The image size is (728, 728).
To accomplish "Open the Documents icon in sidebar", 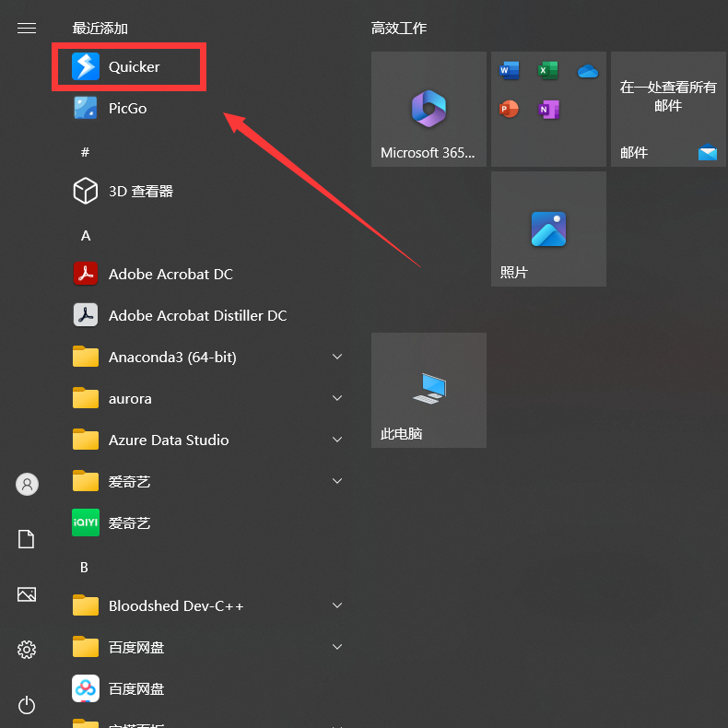I will (x=26, y=539).
